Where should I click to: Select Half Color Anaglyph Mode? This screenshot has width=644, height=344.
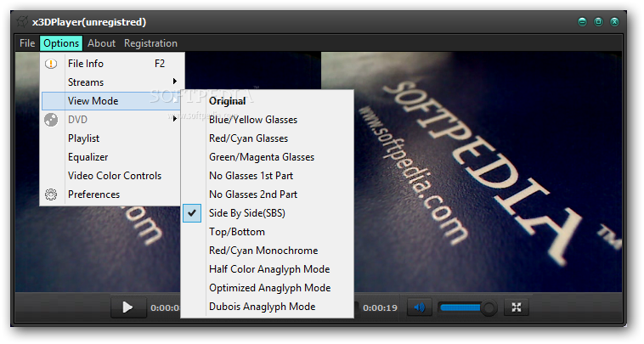coord(267,269)
